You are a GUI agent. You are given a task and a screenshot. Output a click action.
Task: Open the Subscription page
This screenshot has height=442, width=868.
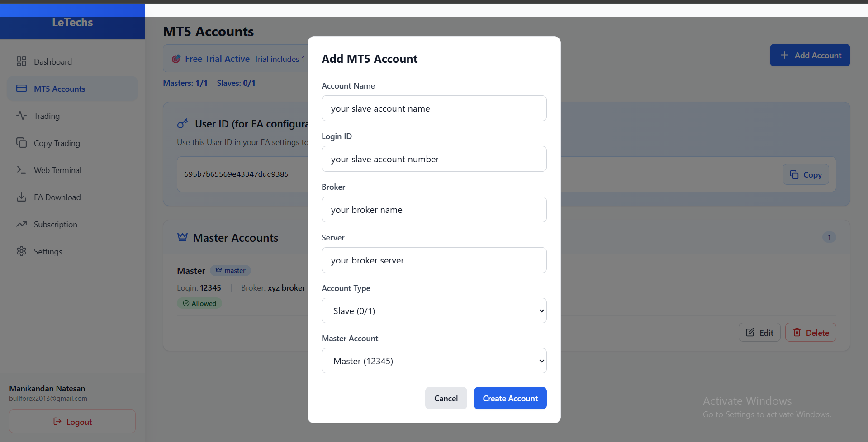point(72,224)
